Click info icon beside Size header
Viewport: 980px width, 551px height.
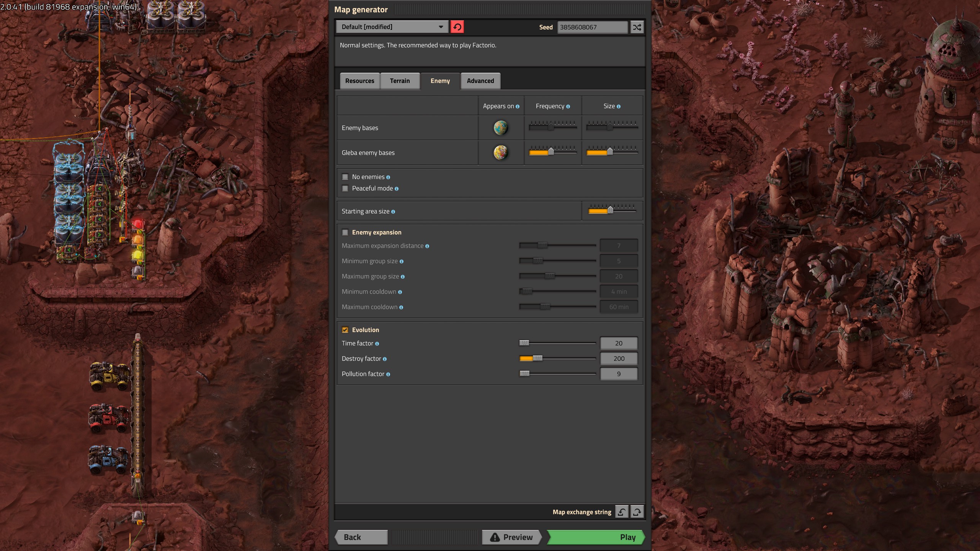[x=619, y=106]
